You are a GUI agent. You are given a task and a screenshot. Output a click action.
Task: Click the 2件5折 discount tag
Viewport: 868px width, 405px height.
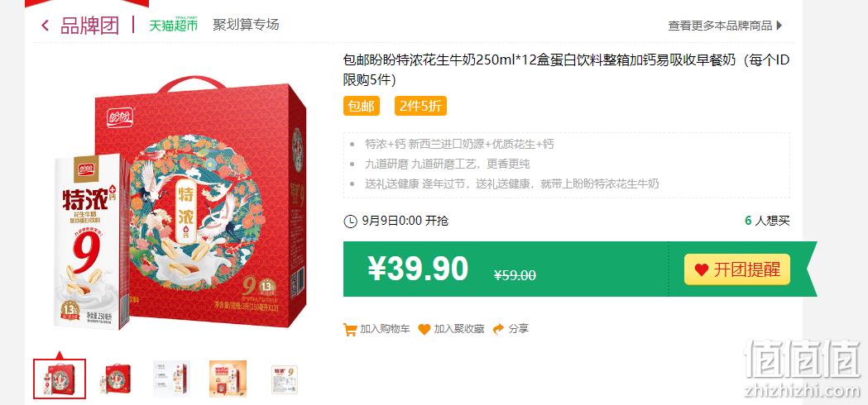pos(420,107)
